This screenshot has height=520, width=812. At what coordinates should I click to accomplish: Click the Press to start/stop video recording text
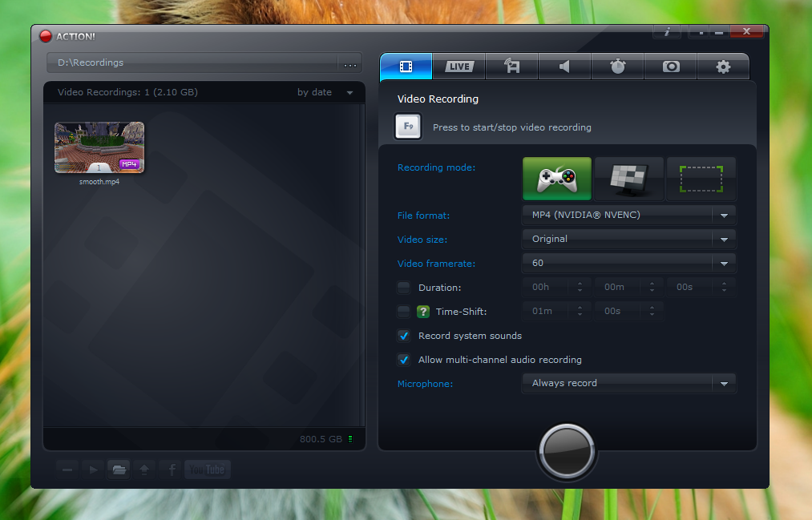511,127
